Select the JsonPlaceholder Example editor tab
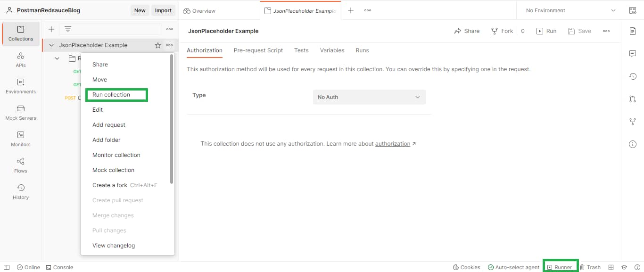The image size is (644, 272). [300, 10]
